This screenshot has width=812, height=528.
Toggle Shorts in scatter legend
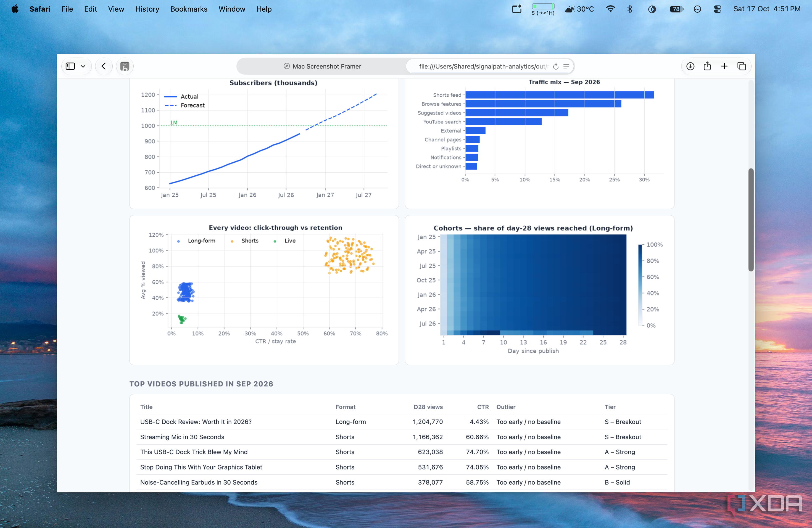(245, 241)
